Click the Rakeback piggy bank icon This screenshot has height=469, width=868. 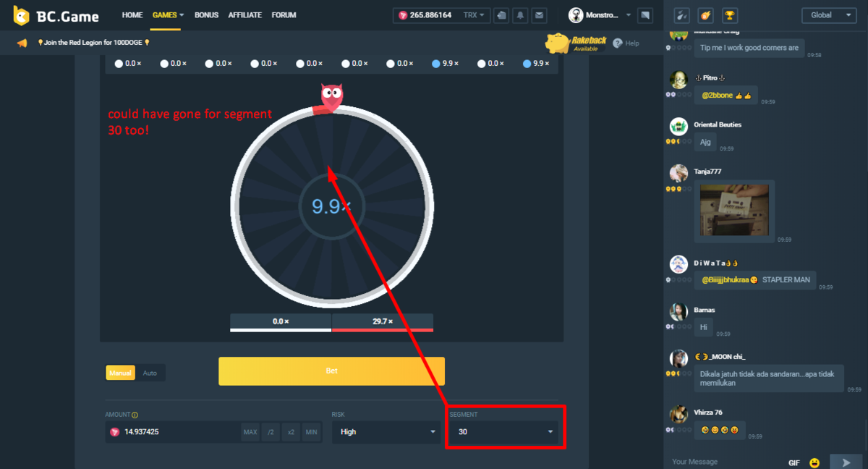pyautogui.click(x=558, y=43)
